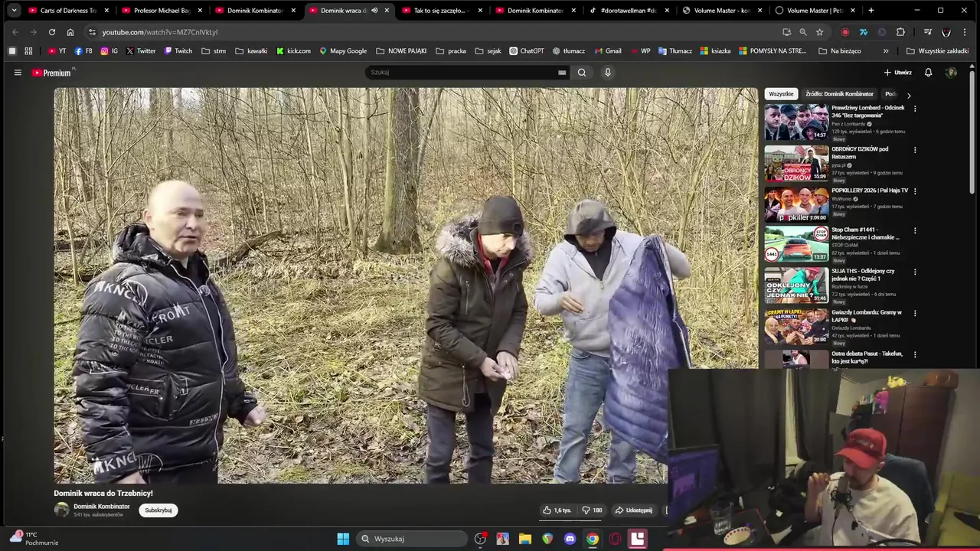Open Discord from the taskbar
Screen dimensions: 980x551
[570, 539]
